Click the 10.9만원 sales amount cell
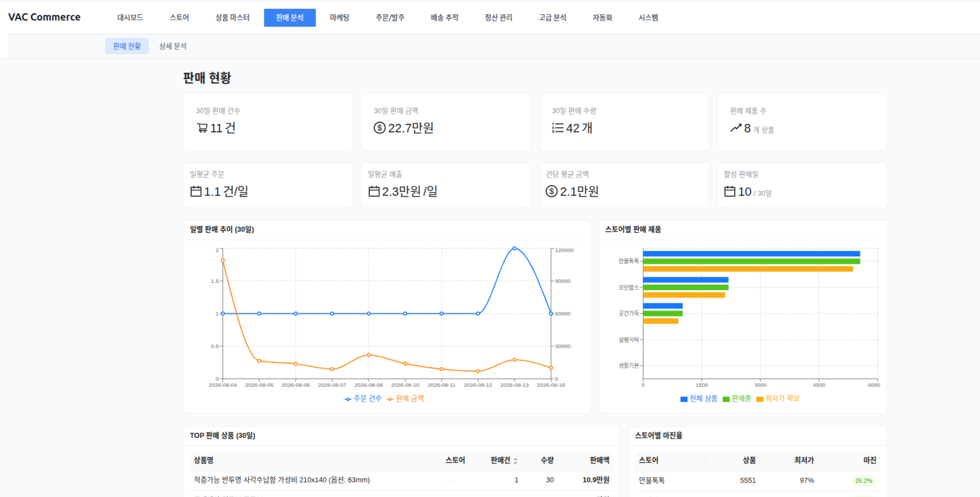Image resolution: width=980 pixels, height=497 pixels. 596,480
